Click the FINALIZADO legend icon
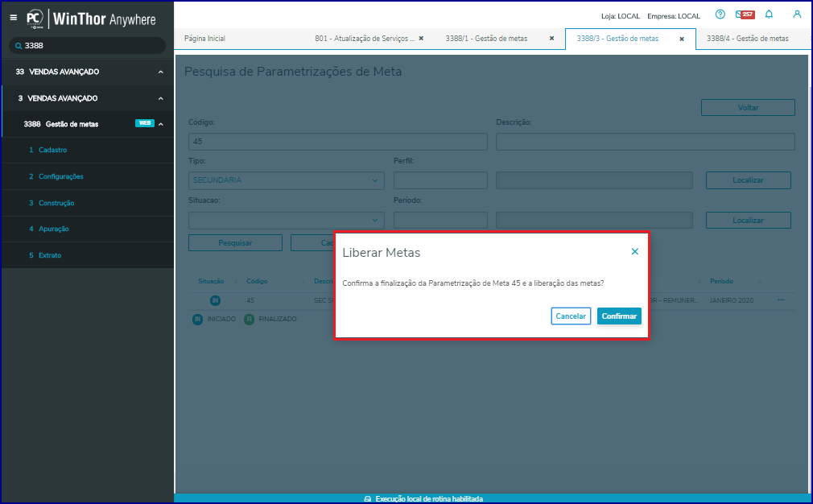The width and height of the screenshot is (813, 504). [249, 319]
